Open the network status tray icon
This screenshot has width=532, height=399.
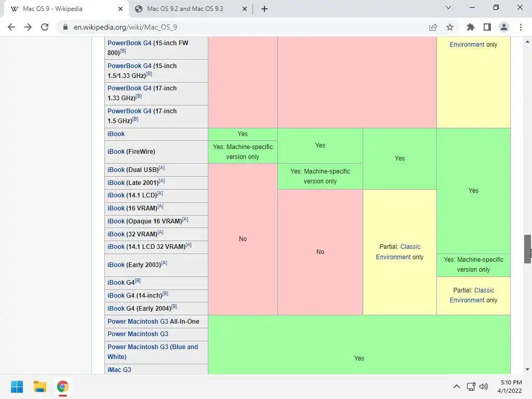[471, 387]
